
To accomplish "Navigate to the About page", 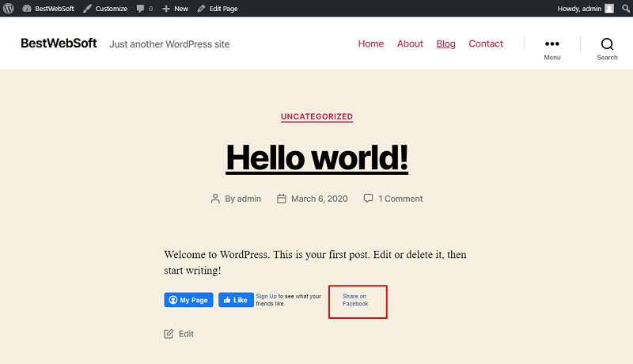I will [410, 44].
